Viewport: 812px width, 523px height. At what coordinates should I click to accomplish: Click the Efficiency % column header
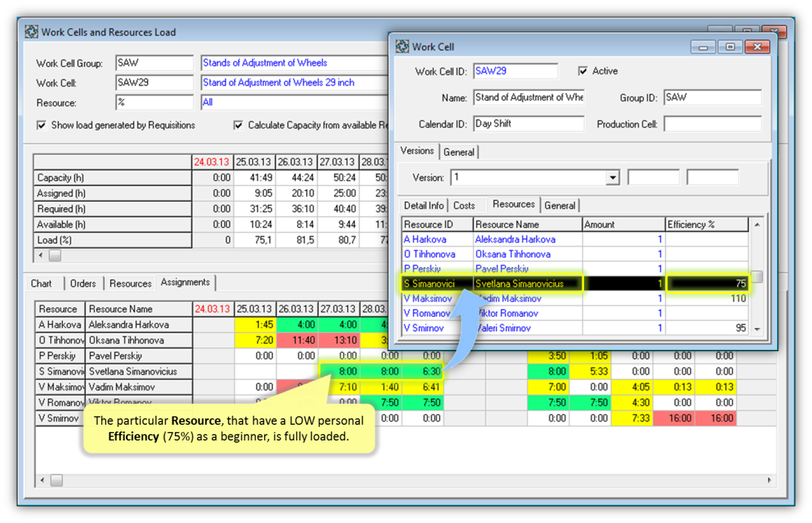(x=706, y=225)
